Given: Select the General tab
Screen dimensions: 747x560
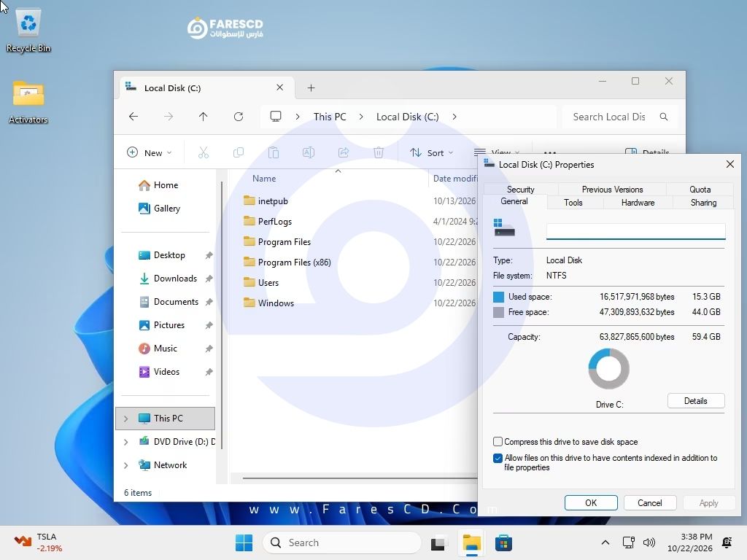Looking at the screenshot, I should (x=514, y=201).
